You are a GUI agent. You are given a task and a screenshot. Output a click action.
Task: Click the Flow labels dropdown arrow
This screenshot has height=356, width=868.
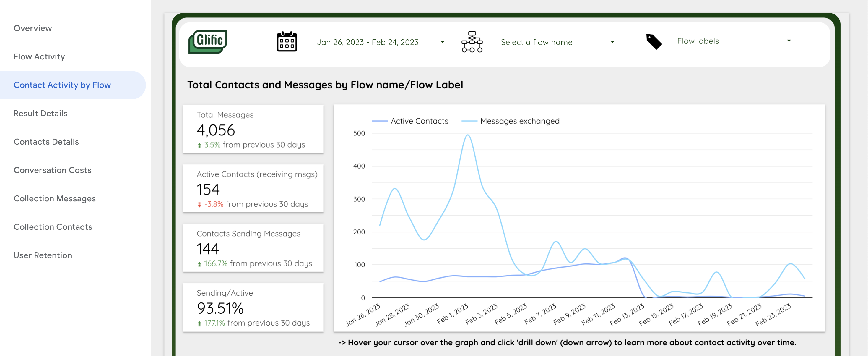[x=789, y=41]
